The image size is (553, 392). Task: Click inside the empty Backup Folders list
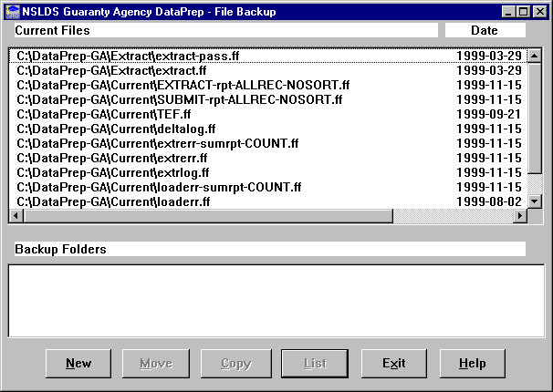pyautogui.click(x=276, y=300)
